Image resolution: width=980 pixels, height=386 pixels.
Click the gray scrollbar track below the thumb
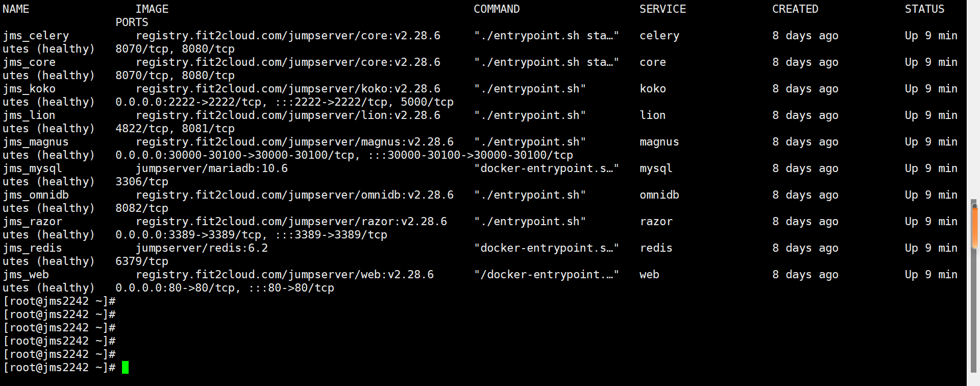[x=975, y=311]
